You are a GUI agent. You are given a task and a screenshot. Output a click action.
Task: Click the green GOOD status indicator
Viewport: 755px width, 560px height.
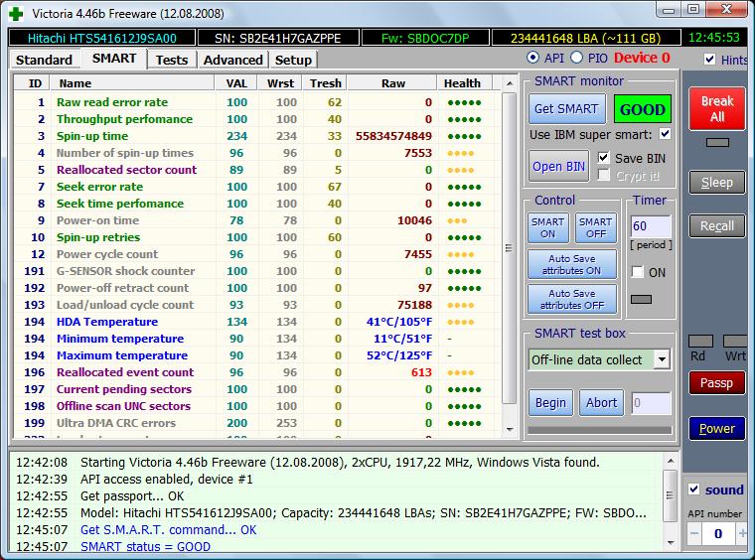point(643,109)
